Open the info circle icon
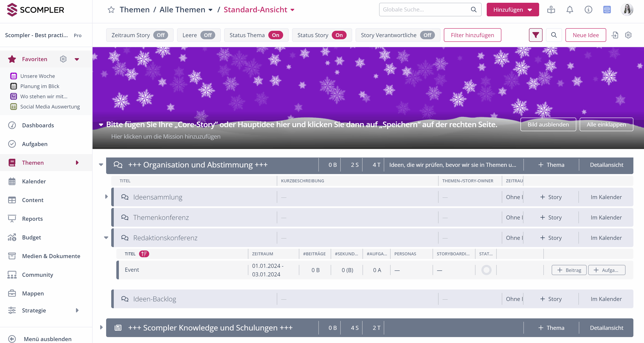The image size is (644, 343). (x=588, y=10)
